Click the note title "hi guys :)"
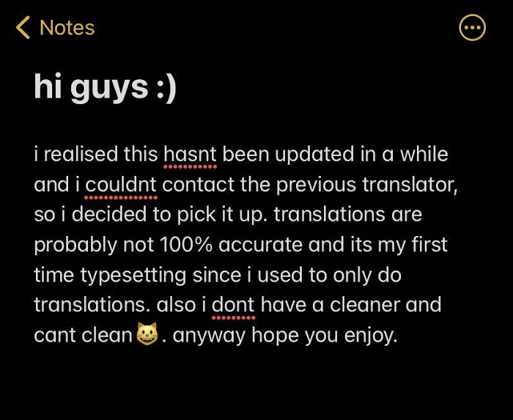Image resolution: width=513 pixels, height=420 pixels. pyautogui.click(x=105, y=87)
